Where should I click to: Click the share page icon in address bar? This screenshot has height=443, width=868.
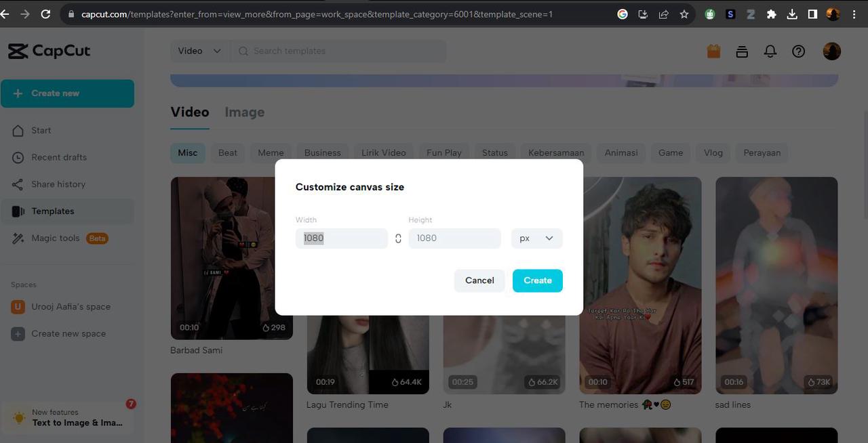(x=663, y=14)
